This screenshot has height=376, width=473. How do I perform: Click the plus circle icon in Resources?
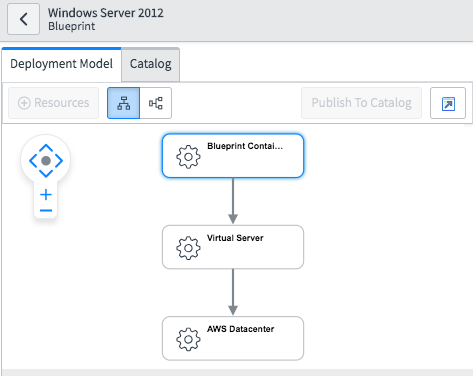click(x=24, y=103)
